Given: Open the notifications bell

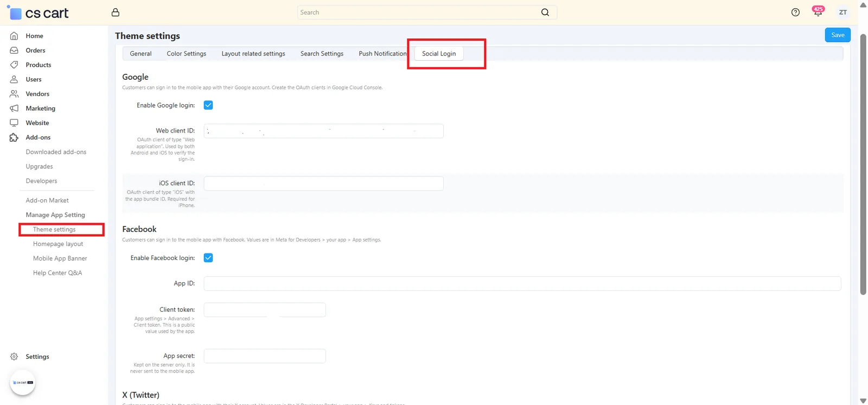Looking at the screenshot, I should click(x=818, y=12).
